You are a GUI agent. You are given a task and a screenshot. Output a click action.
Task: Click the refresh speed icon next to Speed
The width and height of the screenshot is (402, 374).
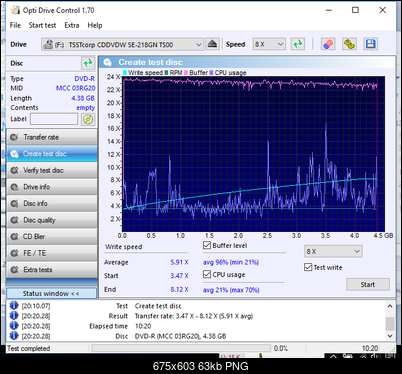(x=298, y=44)
